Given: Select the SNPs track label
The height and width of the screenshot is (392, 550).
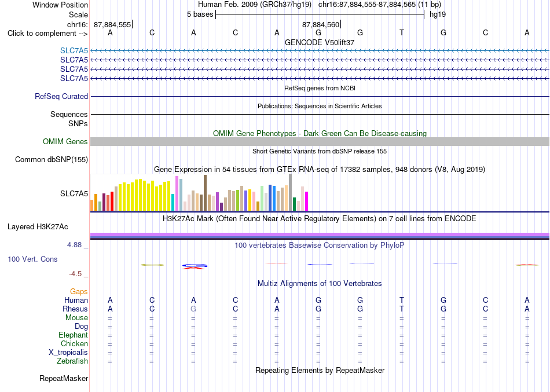Looking at the screenshot, I should coord(78,123).
